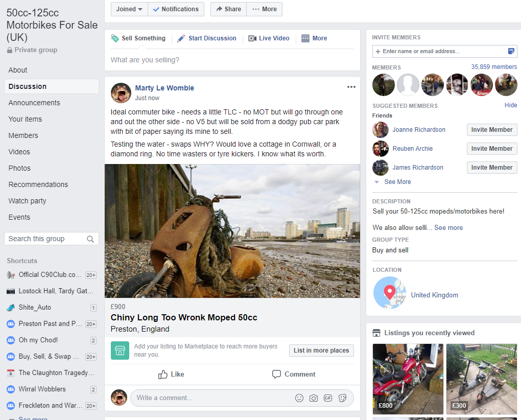Image resolution: width=521 pixels, height=420 pixels.
Task: Open Chiny Long Too Wronk Moped listing
Action: 184,318
